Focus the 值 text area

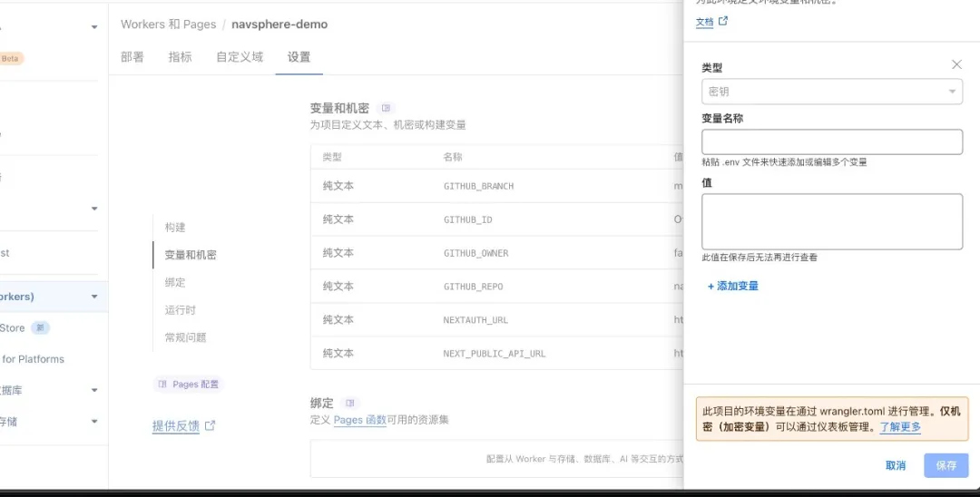click(832, 221)
